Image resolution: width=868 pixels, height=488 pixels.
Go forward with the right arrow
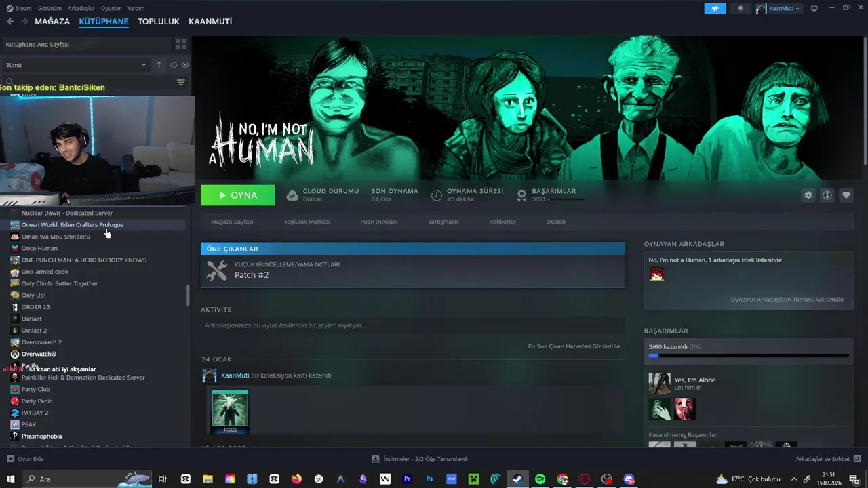pyautogui.click(x=26, y=22)
